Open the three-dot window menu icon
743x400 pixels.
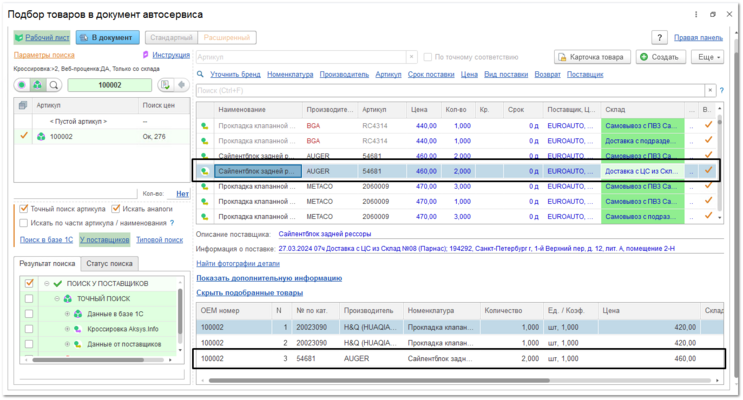[696, 15]
